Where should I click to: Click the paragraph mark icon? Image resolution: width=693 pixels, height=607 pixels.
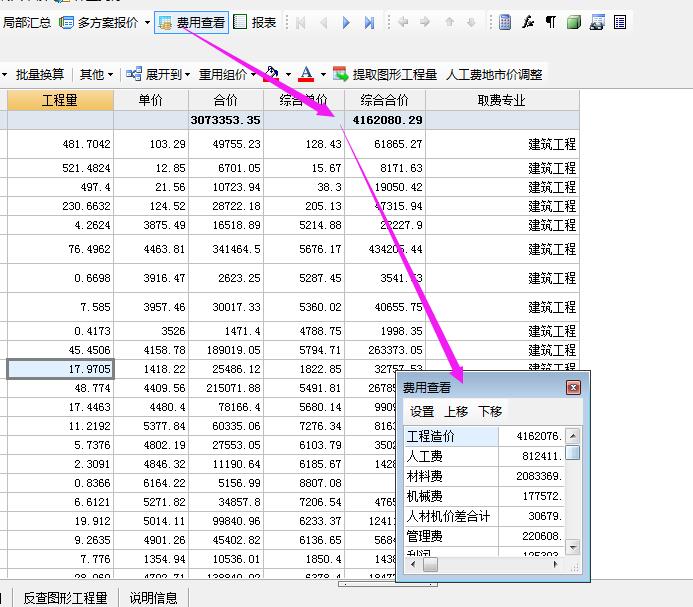(551, 22)
